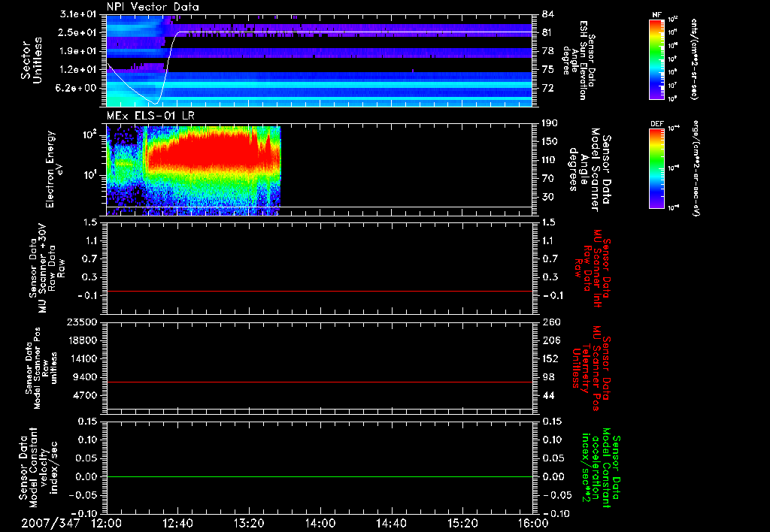Click the '152' telemetry position tick
This screenshot has height=532, width=770.
[550, 358]
